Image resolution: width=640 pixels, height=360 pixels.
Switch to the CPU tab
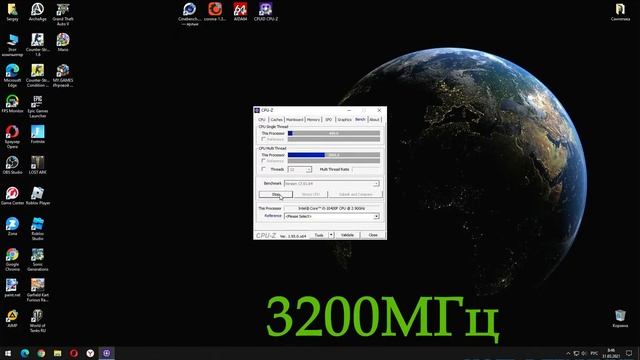click(262, 120)
